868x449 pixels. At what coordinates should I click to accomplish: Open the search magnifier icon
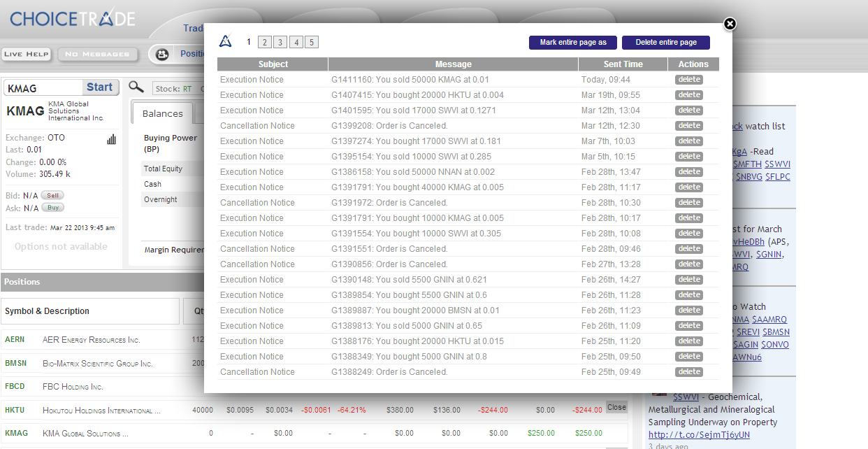tap(136, 87)
